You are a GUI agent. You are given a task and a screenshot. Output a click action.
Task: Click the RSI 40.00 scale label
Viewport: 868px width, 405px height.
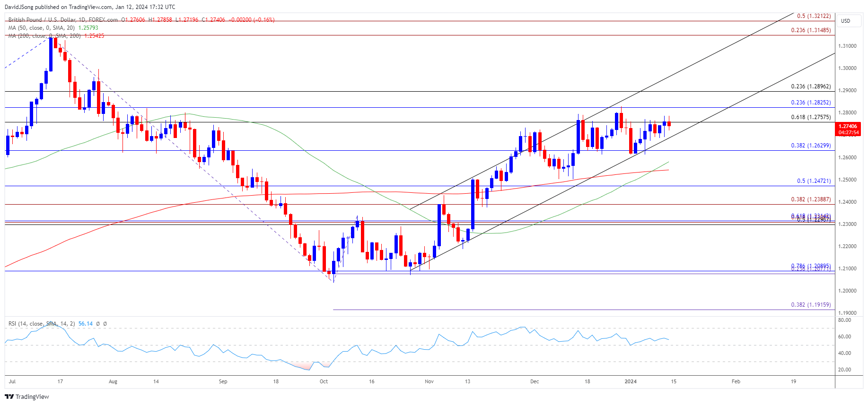844,353
